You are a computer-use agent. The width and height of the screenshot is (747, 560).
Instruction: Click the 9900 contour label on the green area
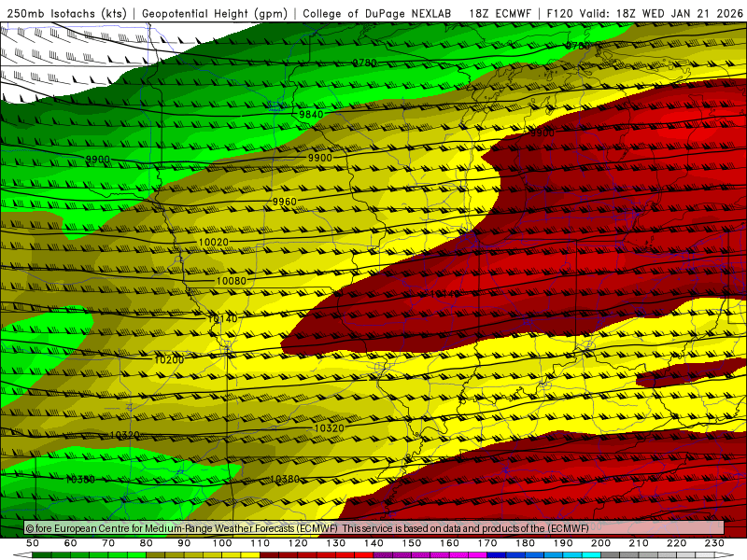tap(97, 159)
